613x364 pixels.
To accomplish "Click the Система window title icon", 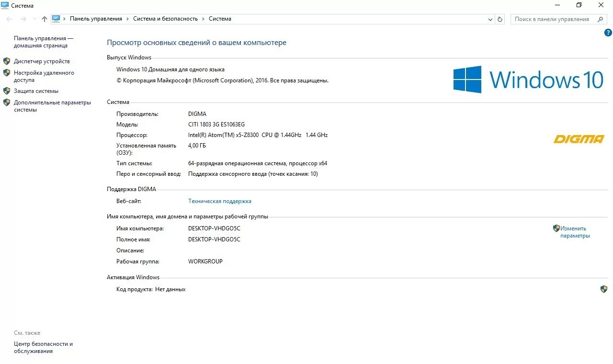I will tap(5, 5).
